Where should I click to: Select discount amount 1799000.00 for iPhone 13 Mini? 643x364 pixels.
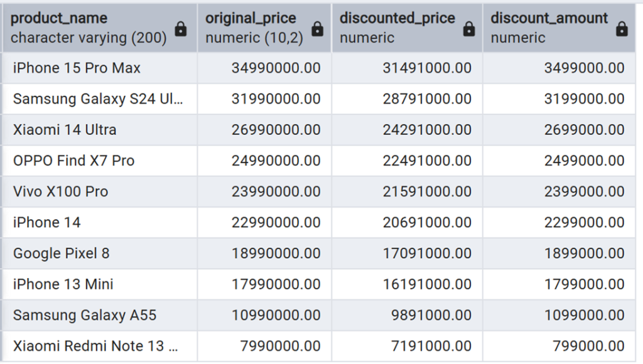(584, 284)
